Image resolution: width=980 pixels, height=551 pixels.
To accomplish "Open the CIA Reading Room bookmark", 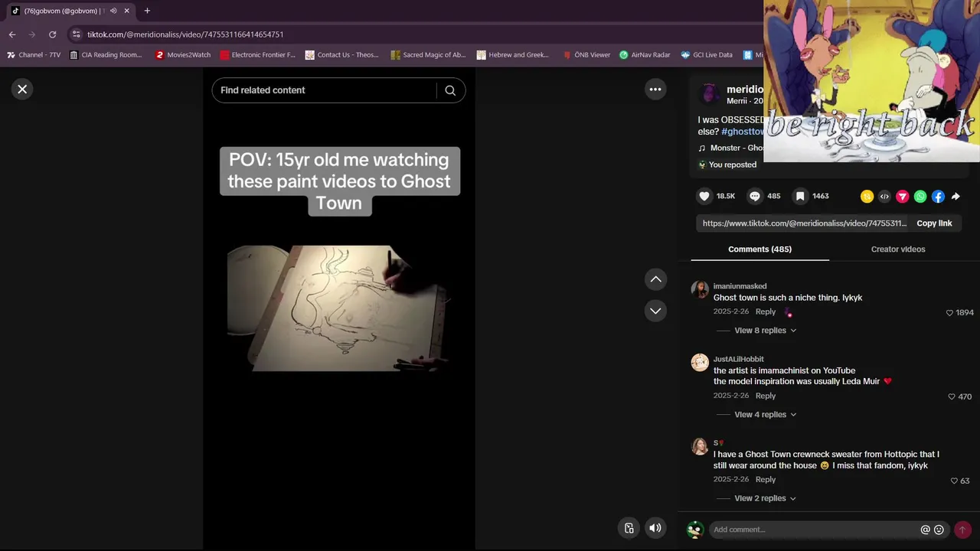I will coord(106,55).
